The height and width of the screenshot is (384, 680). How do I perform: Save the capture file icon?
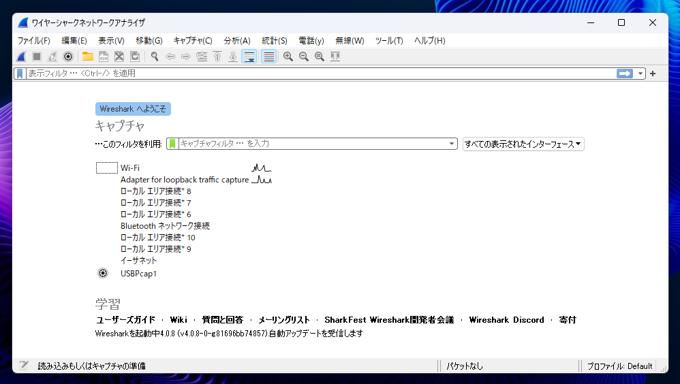pyautogui.click(x=103, y=56)
